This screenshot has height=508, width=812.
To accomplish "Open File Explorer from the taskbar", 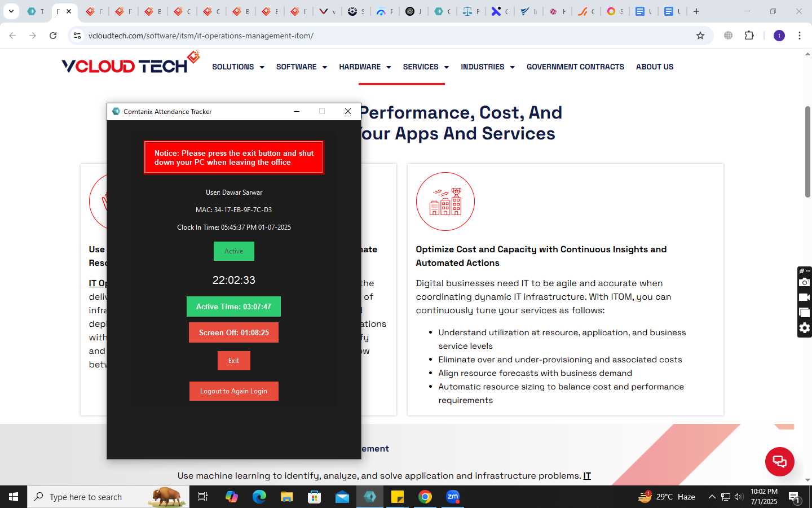I will point(286,497).
